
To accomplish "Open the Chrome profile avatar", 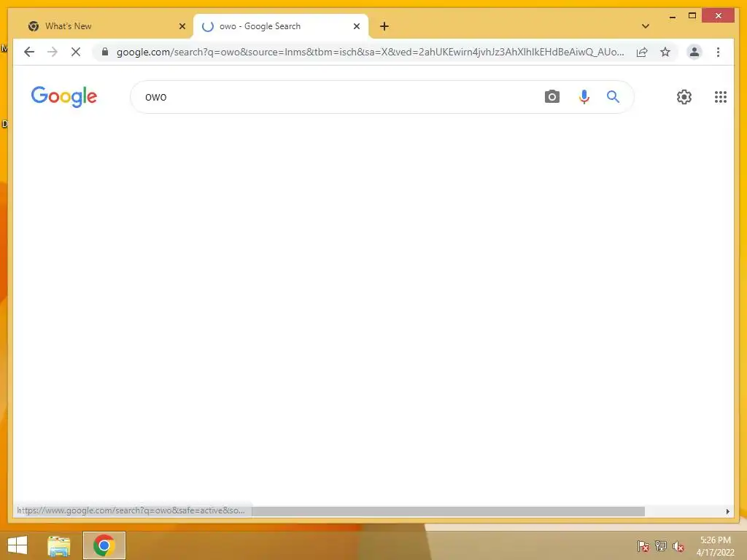I will point(694,52).
